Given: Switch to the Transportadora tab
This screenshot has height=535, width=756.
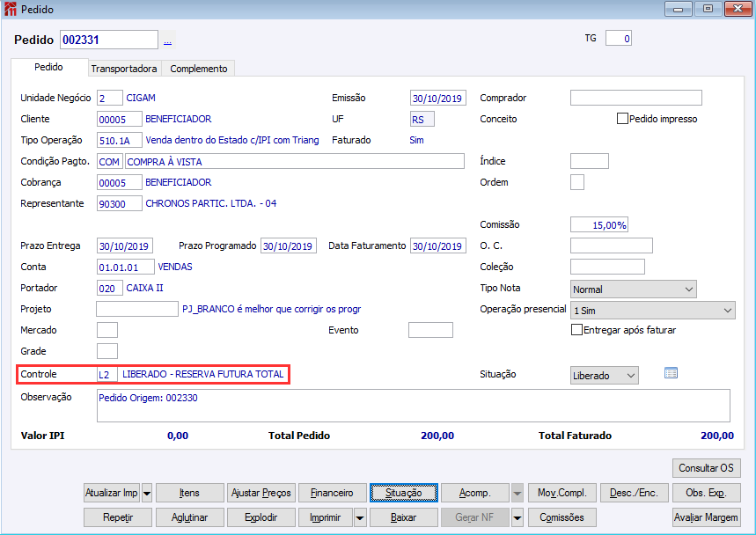Looking at the screenshot, I should point(124,69).
